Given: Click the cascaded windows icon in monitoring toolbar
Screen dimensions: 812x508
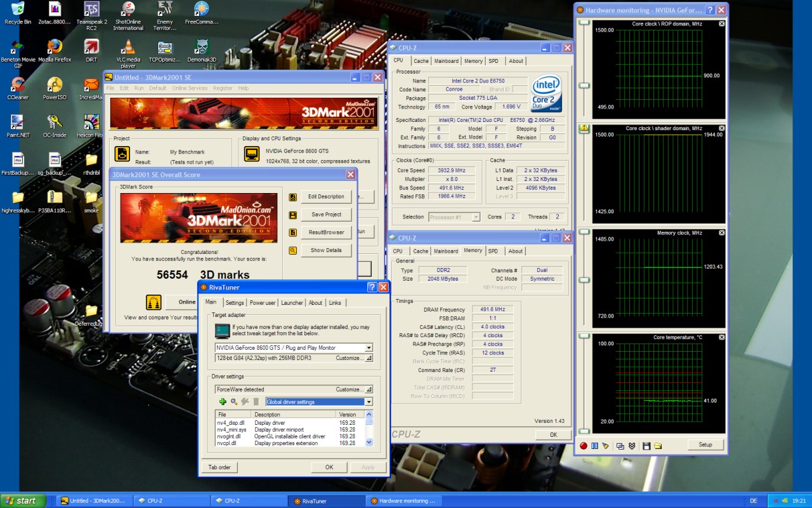Looking at the screenshot, I should pos(620,445).
